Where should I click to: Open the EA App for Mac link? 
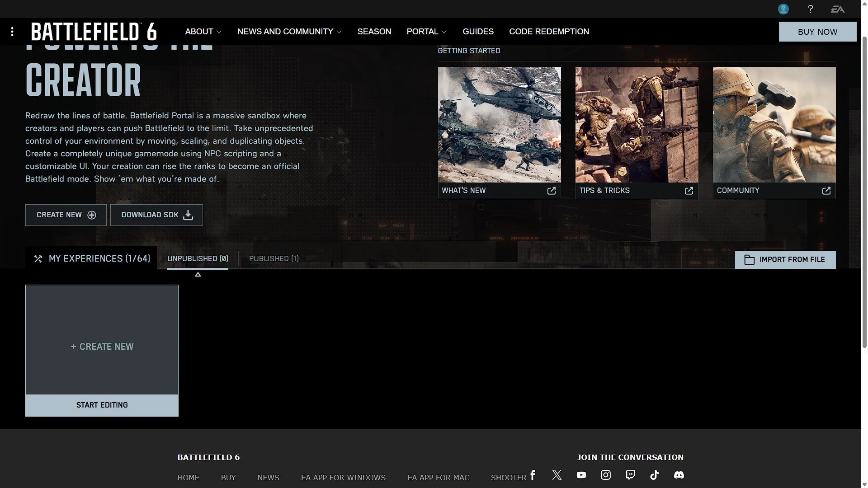tap(439, 478)
